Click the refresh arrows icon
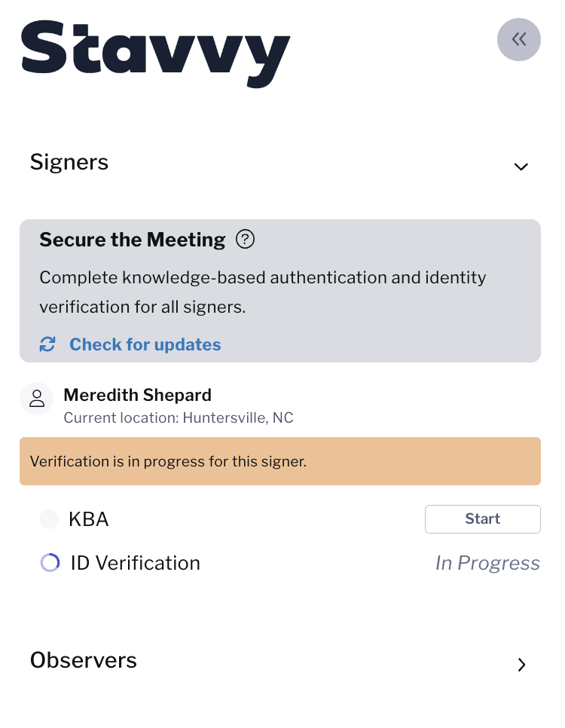 (x=47, y=344)
